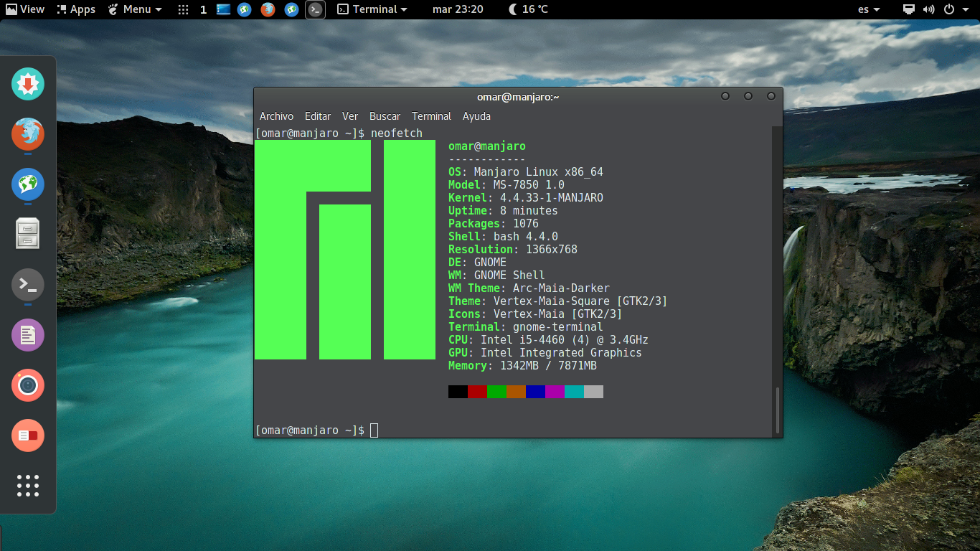
Task: Click the green color block in neofetch output
Action: (x=496, y=392)
